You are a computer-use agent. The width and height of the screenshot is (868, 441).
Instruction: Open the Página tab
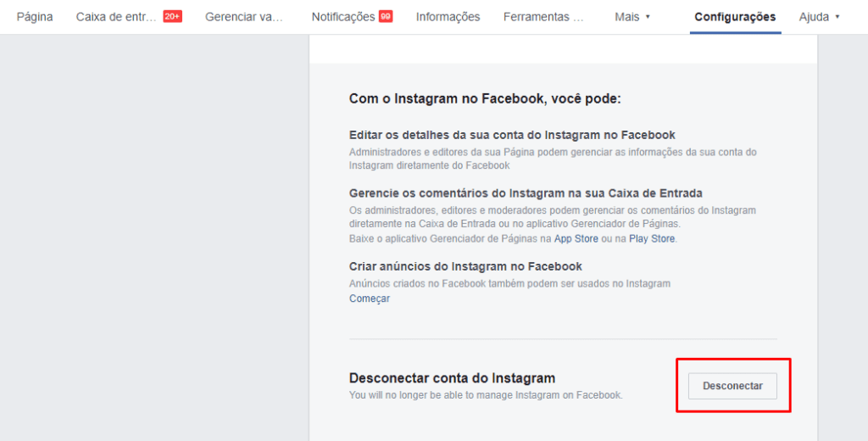tap(35, 17)
